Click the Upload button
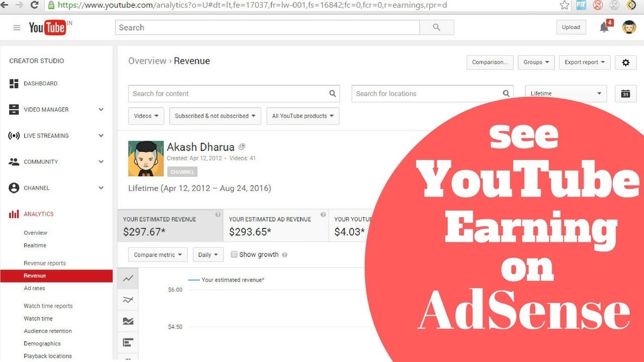Viewport: 644px width, 362px height. pos(571,27)
